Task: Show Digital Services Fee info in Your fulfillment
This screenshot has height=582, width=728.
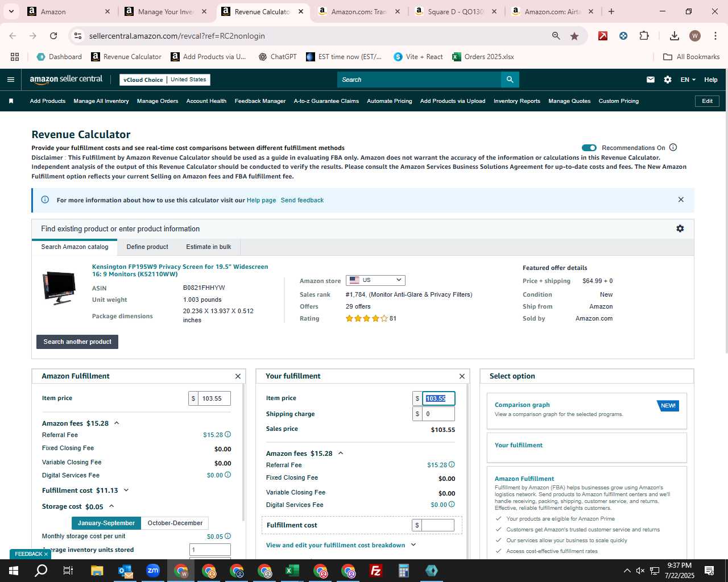Action: (x=452, y=505)
